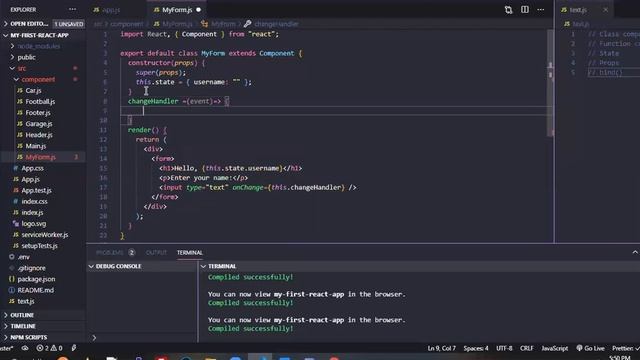The width and height of the screenshot is (640, 360).
Task: Collapse the TERMINAL pane header
Action: (222, 266)
